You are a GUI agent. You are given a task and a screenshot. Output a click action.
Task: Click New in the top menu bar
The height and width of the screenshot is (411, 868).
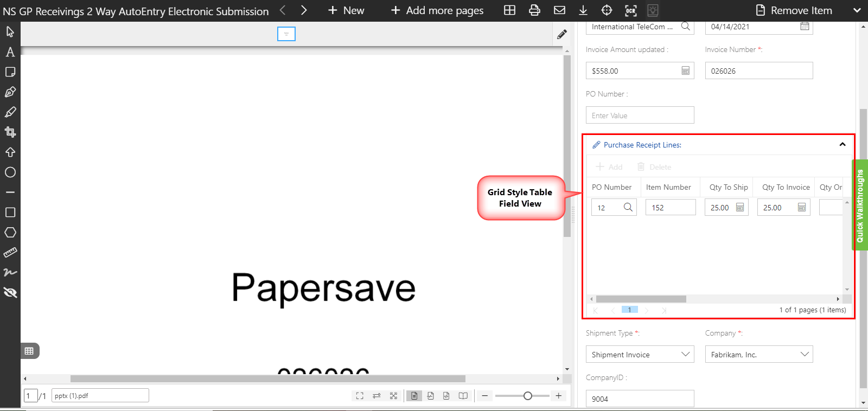(346, 10)
